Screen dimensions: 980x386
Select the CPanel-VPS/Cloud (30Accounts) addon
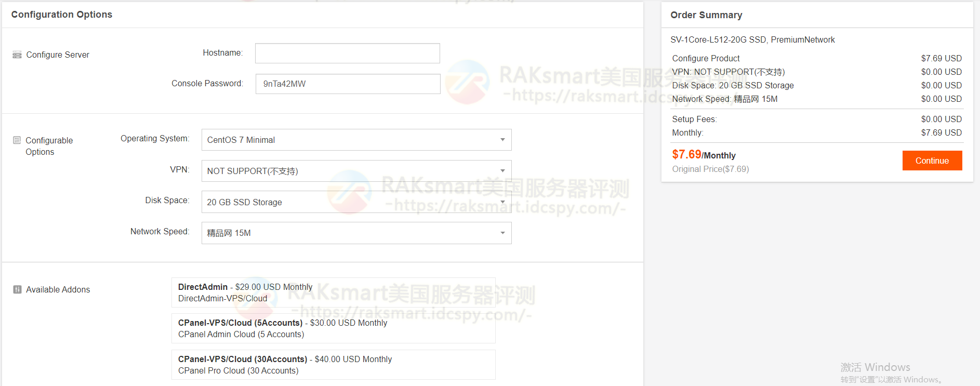(x=333, y=365)
